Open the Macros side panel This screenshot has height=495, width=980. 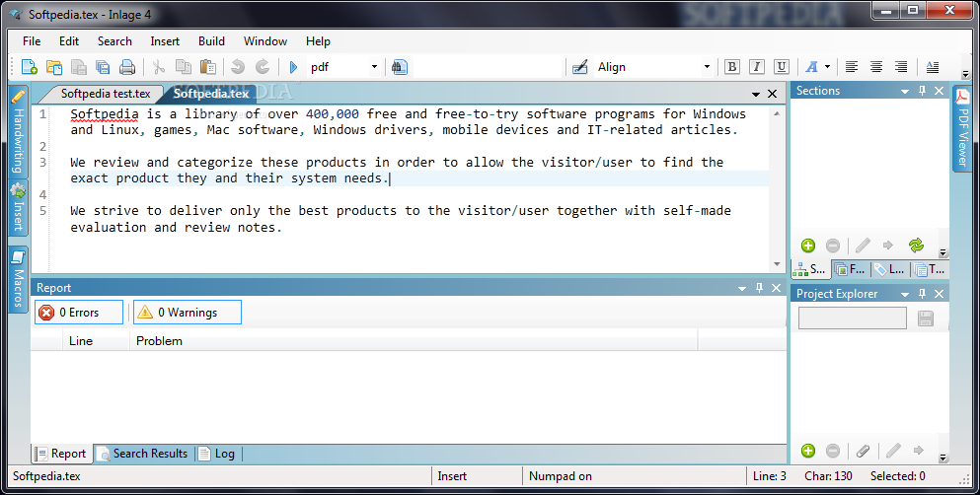(x=18, y=278)
